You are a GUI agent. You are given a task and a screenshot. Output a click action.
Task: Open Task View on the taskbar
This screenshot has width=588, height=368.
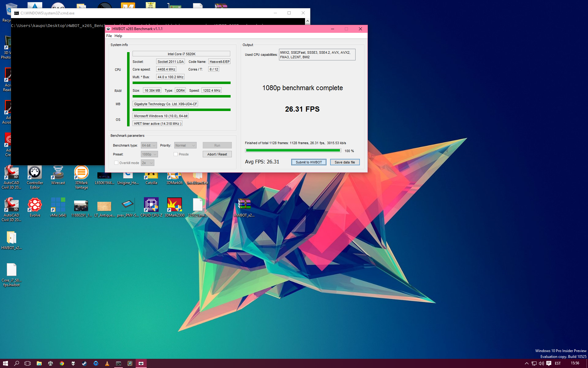click(x=28, y=363)
